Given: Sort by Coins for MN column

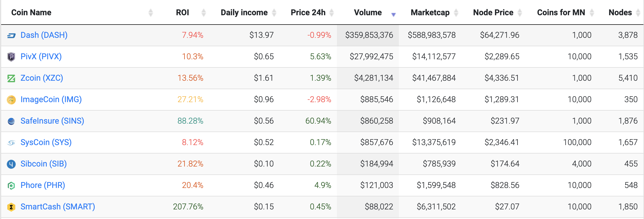Looking at the screenshot, I should [x=561, y=13].
